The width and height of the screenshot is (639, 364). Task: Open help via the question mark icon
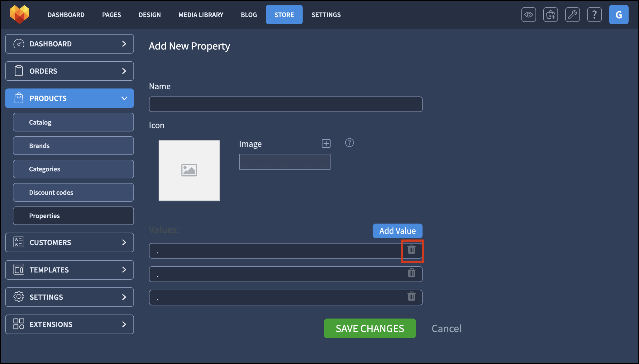coord(594,15)
